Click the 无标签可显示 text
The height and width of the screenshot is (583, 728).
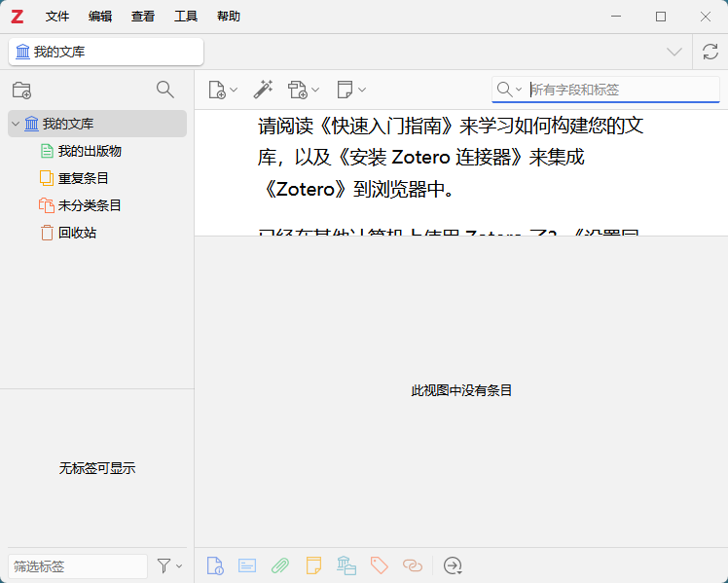point(97,468)
